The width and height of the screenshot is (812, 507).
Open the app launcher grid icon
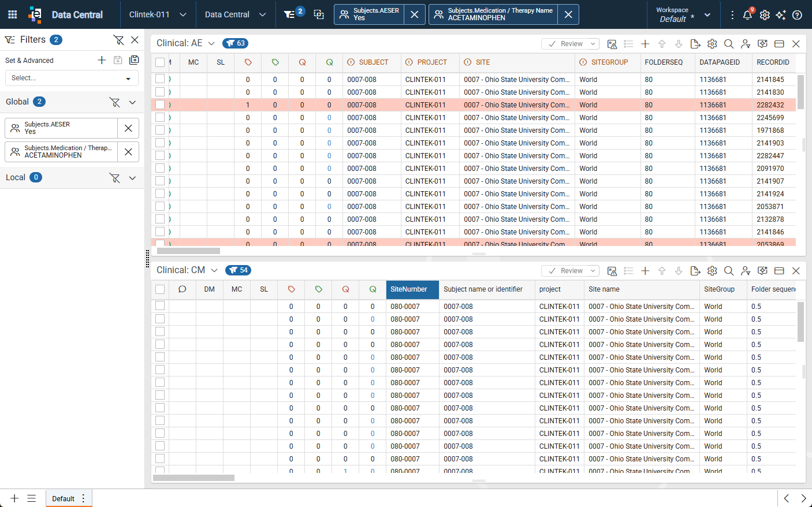pos(13,14)
